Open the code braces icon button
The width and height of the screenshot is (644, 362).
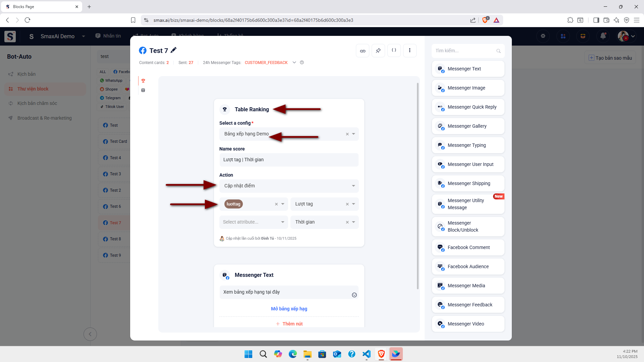point(394,50)
